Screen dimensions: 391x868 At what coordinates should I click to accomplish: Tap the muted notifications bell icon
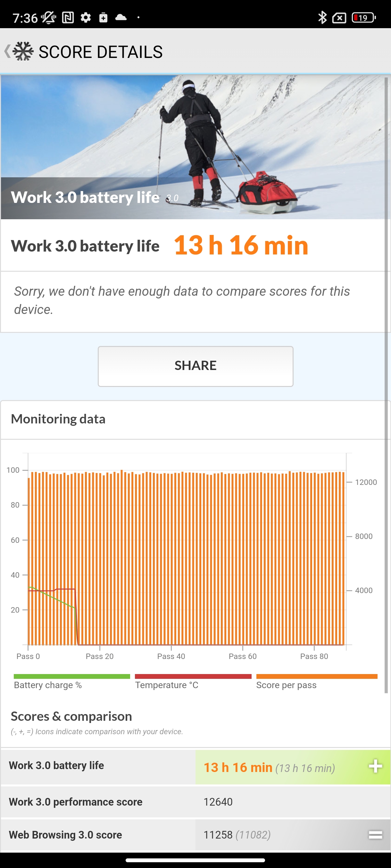coord(49,18)
